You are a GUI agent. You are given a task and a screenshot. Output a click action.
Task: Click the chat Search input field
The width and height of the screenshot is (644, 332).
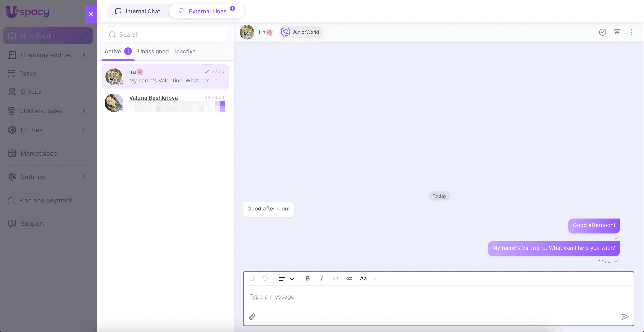[x=165, y=35]
